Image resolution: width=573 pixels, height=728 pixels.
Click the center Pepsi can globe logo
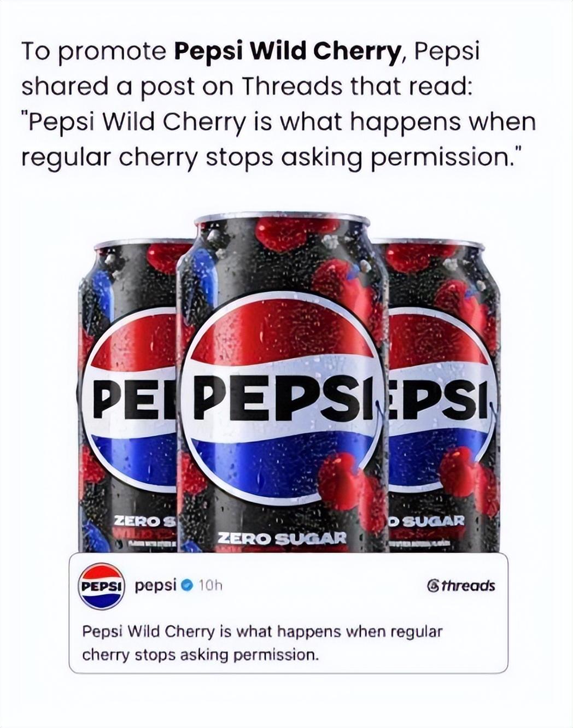coord(282,399)
